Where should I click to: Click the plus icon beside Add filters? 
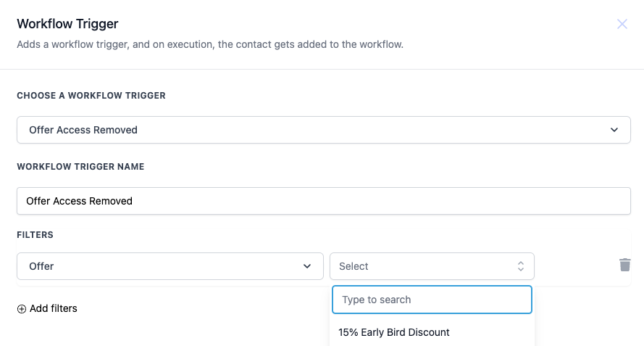[x=22, y=309]
